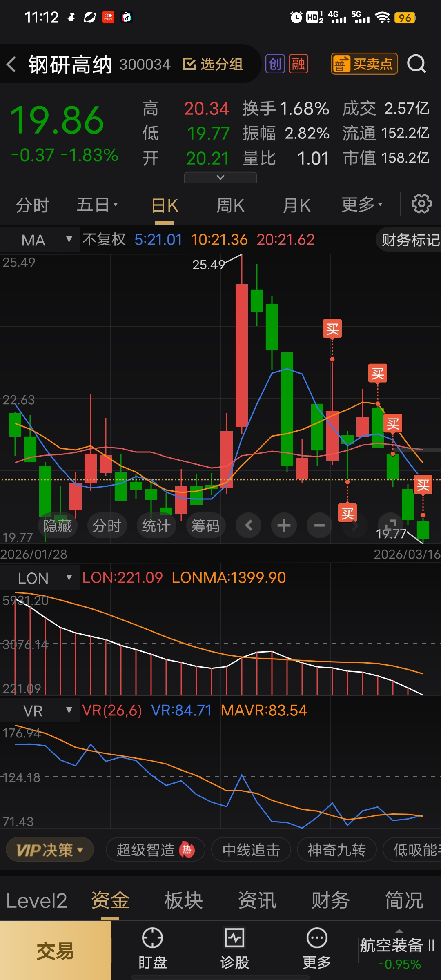The width and height of the screenshot is (441, 980).
Task: Expand the quote details chevron
Action: pyautogui.click(x=220, y=177)
